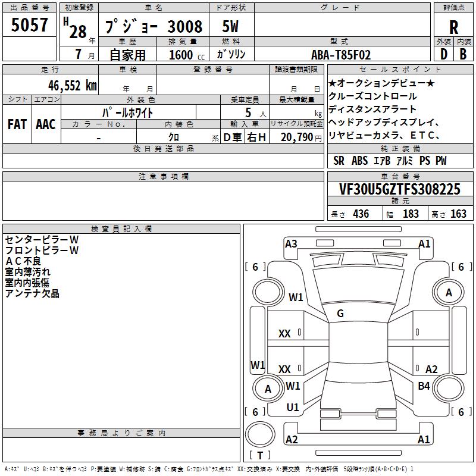Select the B4 damage mark on diagram
Screen dimensions: 476x476
coord(424,386)
